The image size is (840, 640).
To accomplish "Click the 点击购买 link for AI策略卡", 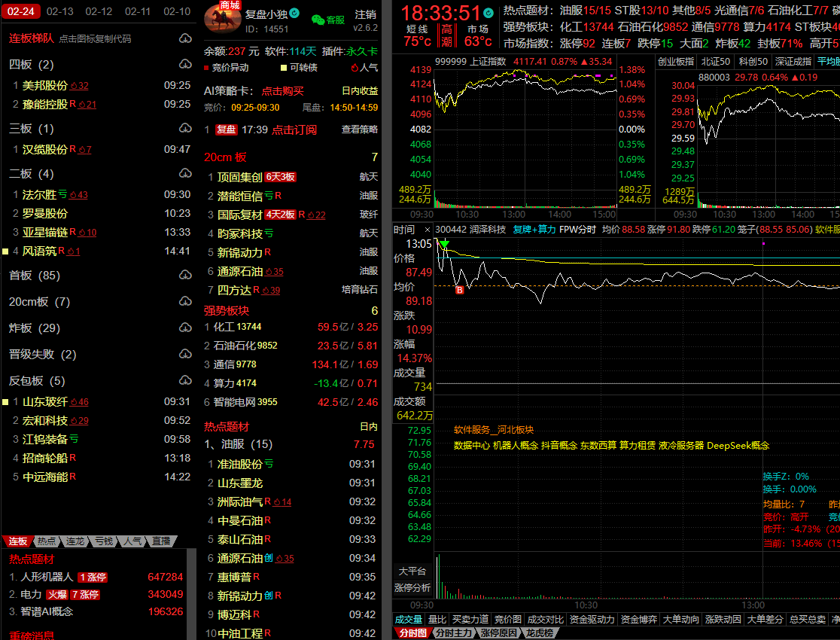I will [282, 90].
